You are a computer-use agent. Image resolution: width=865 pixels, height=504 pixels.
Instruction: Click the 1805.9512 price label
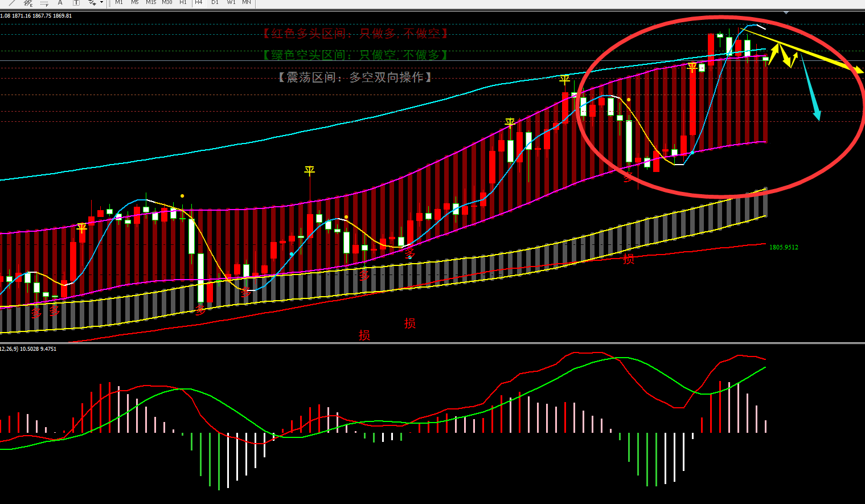(784, 247)
